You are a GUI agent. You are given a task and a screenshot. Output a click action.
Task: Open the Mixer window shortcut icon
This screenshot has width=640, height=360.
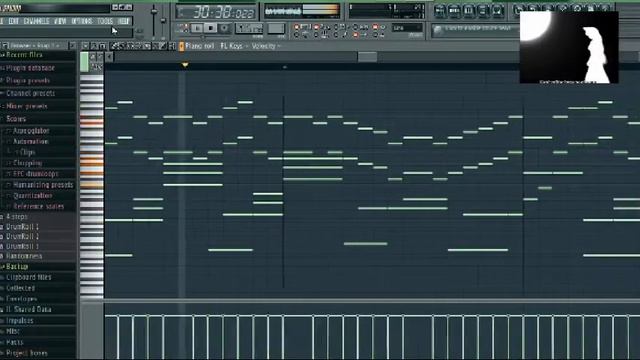(x=497, y=11)
